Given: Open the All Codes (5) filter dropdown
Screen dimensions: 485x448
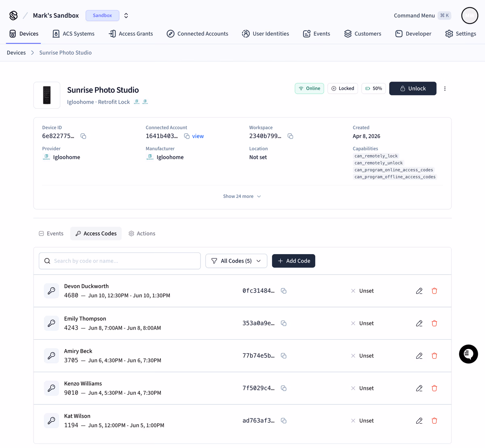Looking at the screenshot, I should (236, 261).
